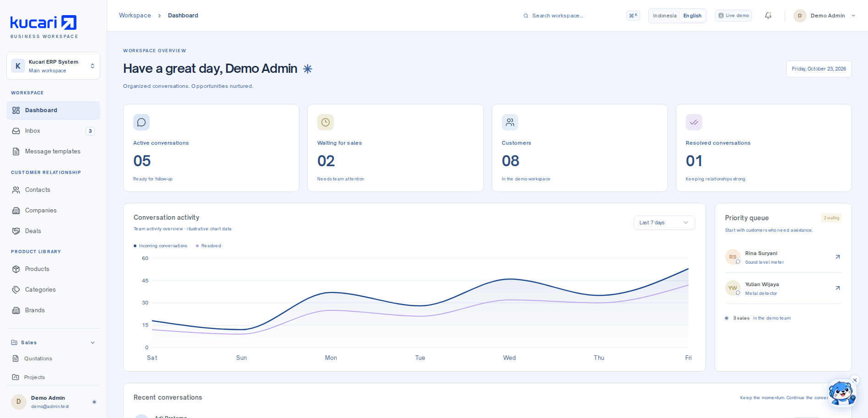The height and width of the screenshot is (418, 868).
Task: Click Demo Admin profile at sidebar bottom
Action: pyautogui.click(x=53, y=402)
